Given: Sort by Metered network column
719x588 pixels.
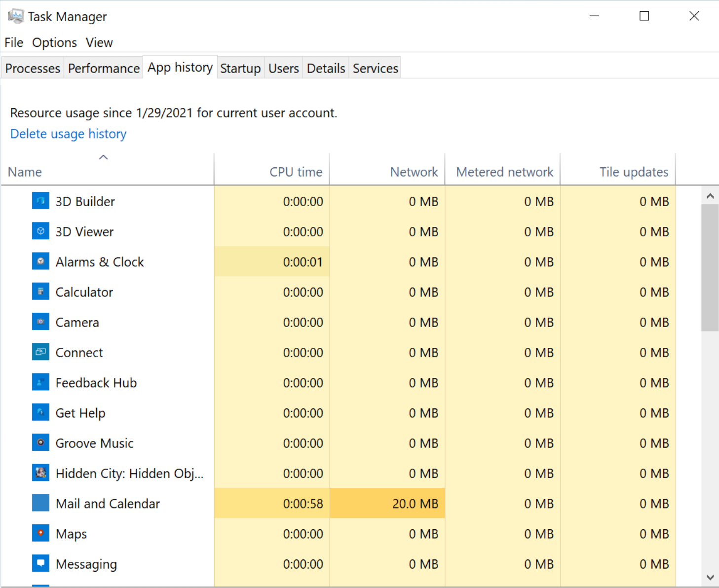Looking at the screenshot, I should click(503, 169).
